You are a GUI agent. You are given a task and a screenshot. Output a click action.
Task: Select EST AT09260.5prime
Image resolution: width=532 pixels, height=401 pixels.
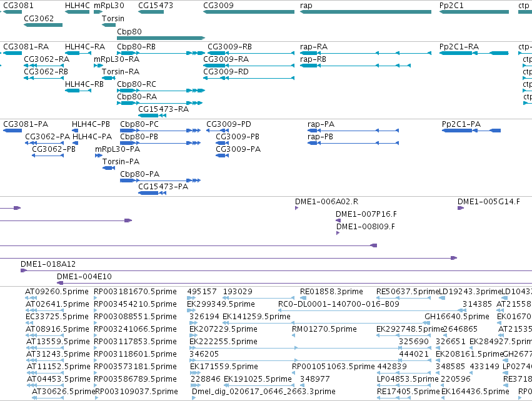57,292
